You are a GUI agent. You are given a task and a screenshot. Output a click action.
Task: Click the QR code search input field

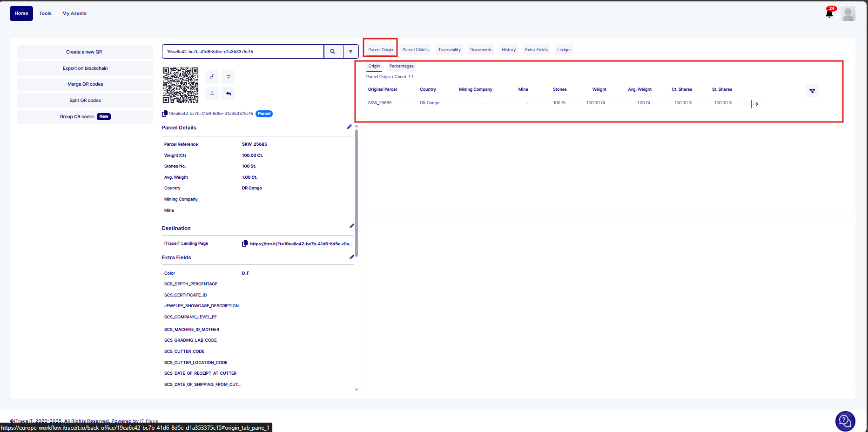[x=243, y=52]
